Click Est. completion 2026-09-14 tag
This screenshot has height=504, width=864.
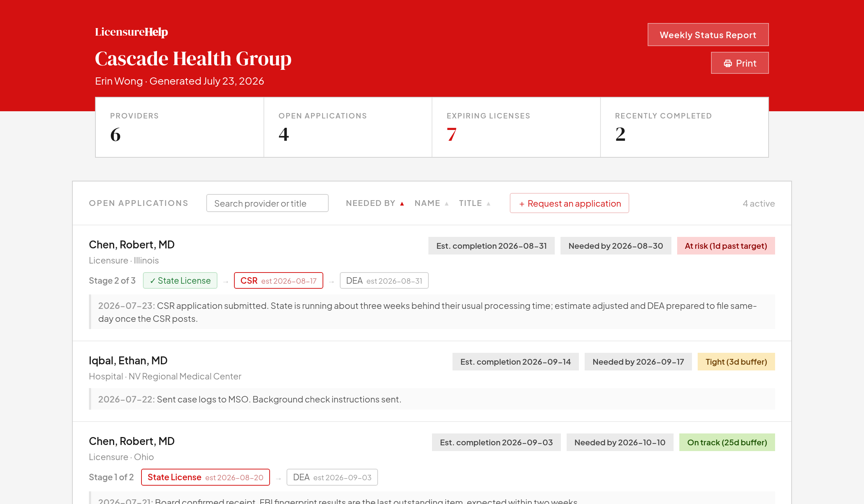coord(516,362)
